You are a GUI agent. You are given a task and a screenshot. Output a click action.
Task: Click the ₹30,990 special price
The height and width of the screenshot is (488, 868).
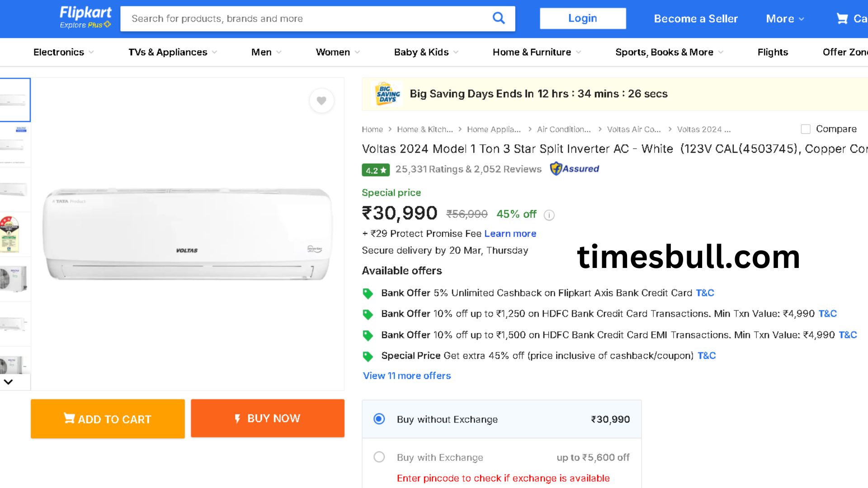point(400,213)
